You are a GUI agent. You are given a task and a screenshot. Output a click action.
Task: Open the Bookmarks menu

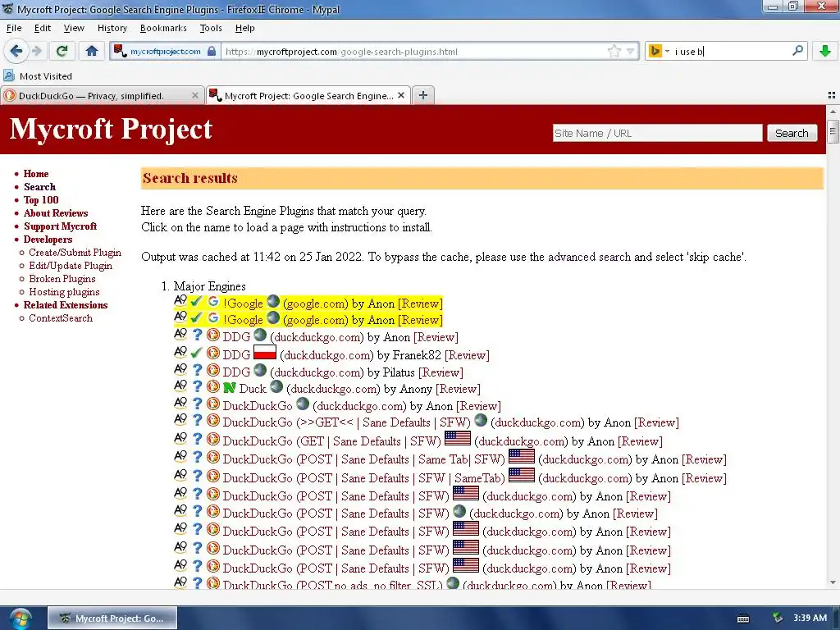click(163, 28)
